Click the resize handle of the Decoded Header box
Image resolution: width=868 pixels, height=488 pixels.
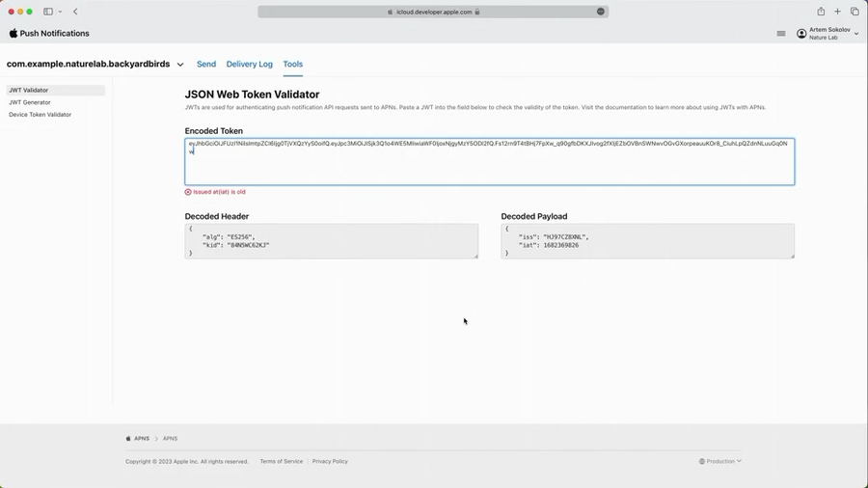click(475, 256)
